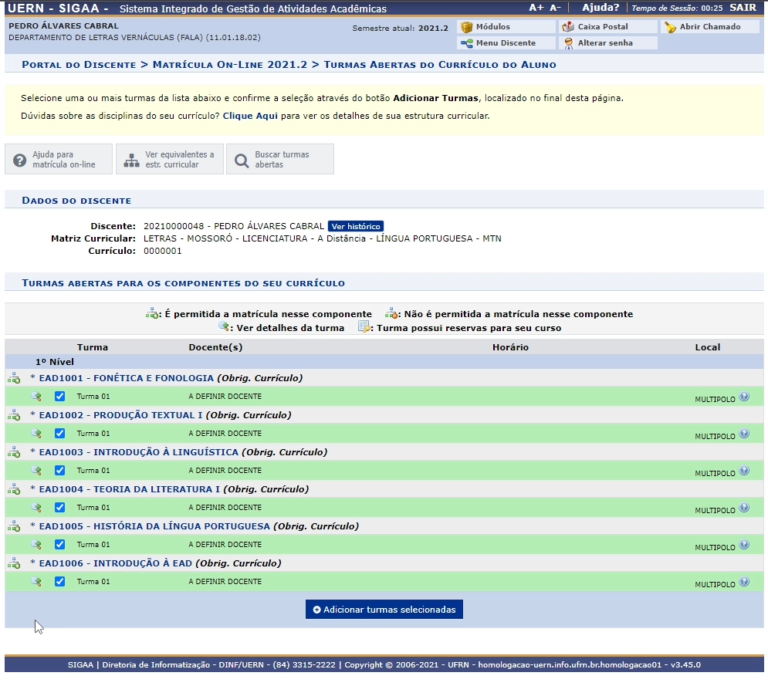The width and height of the screenshot is (768, 686).
Task: Click 'Ajuda para matrícula on-line' text
Action: 64,160
